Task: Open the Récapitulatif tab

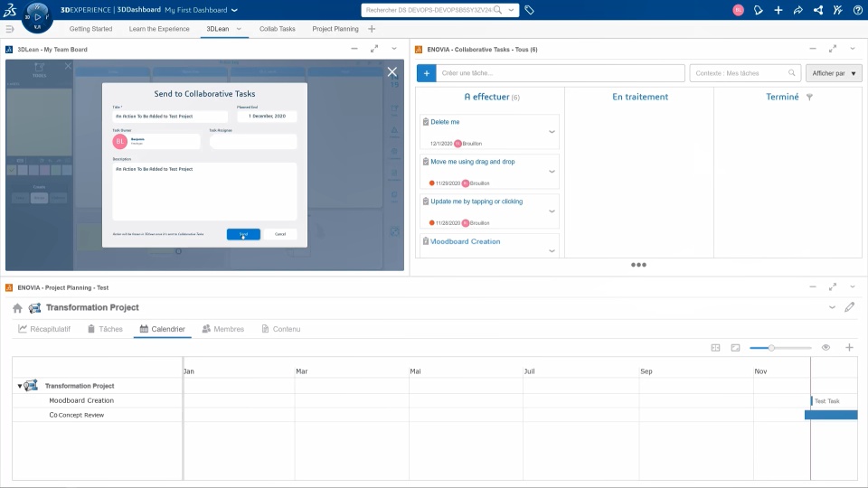Action: pyautogui.click(x=44, y=329)
